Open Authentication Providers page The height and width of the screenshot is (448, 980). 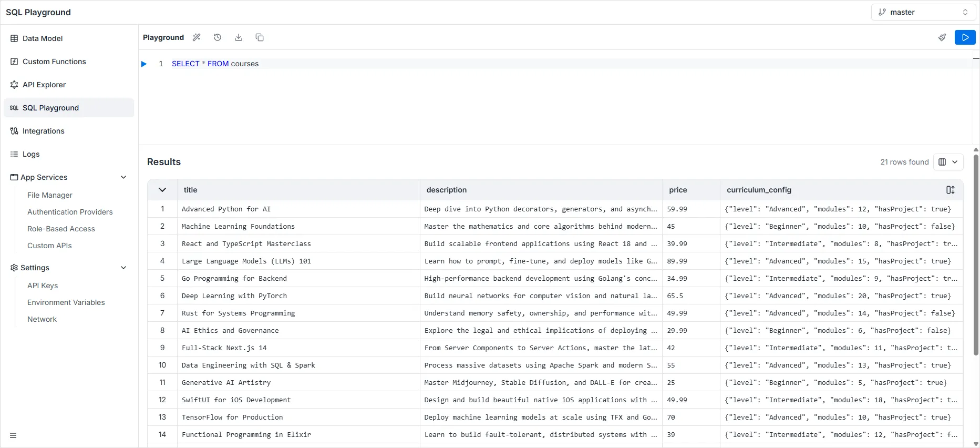(x=70, y=212)
